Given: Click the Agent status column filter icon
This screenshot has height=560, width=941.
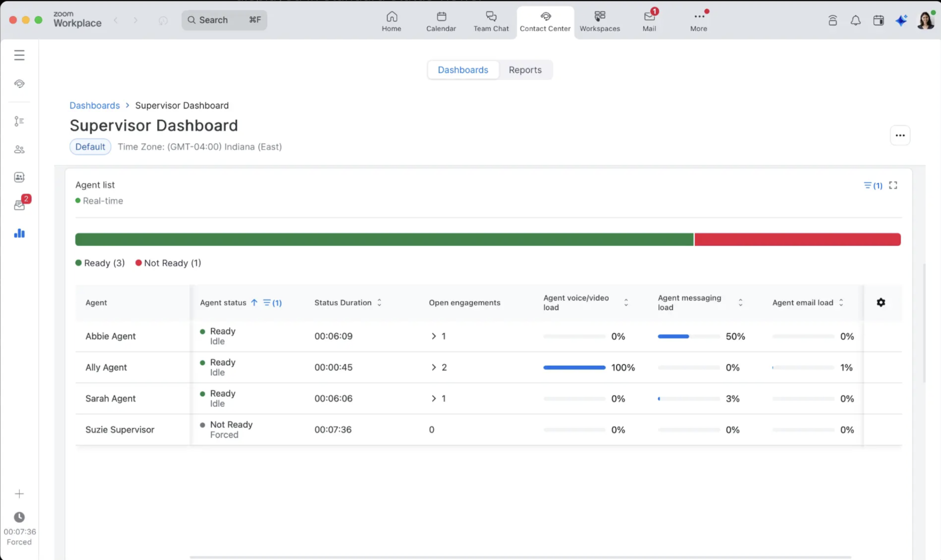Looking at the screenshot, I should tap(272, 302).
